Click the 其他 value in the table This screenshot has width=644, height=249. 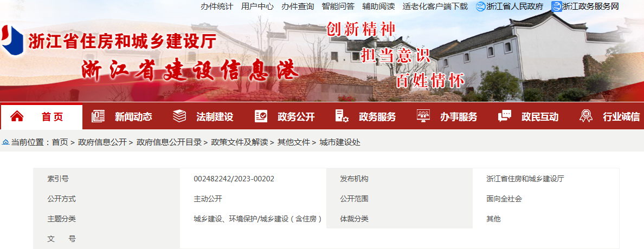493,219
